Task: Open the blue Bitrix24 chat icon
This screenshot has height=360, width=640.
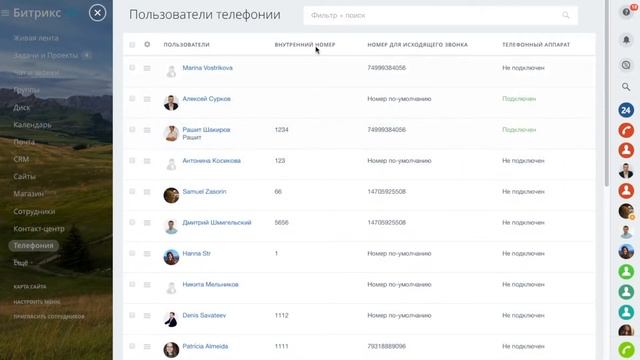Action: (626, 110)
